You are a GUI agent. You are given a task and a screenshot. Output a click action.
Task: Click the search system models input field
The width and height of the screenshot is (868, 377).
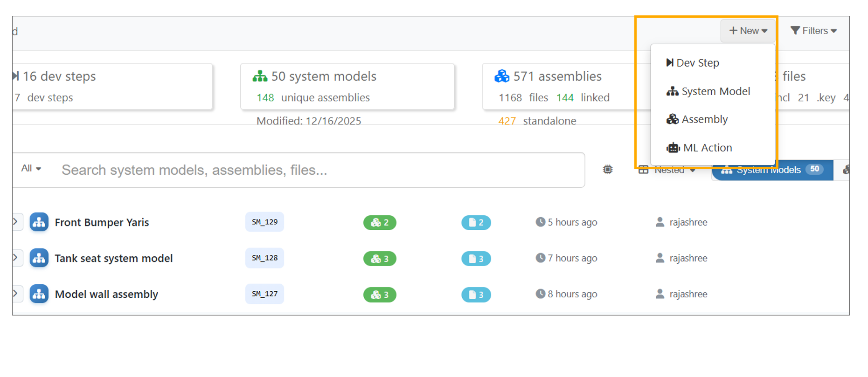coord(317,170)
